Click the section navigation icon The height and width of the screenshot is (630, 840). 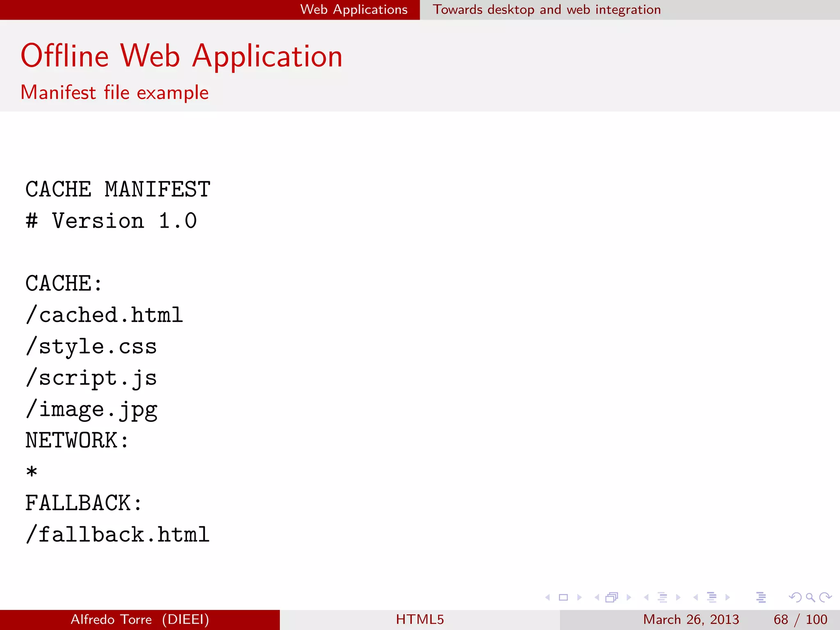(x=712, y=597)
